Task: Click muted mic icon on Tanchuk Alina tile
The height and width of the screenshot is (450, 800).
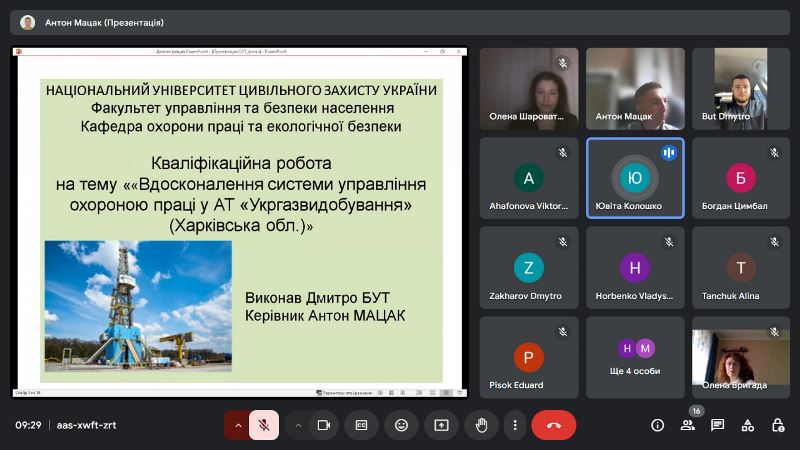Action: click(x=774, y=242)
